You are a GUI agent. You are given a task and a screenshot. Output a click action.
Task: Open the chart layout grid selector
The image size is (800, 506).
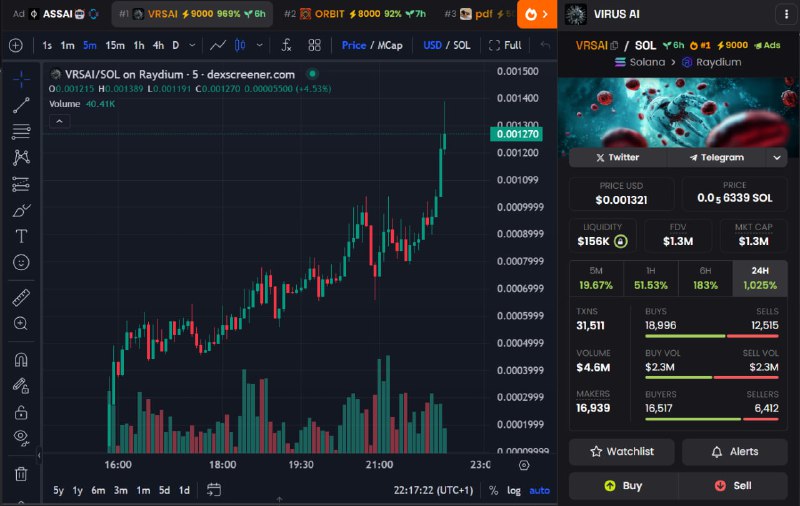coord(314,45)
